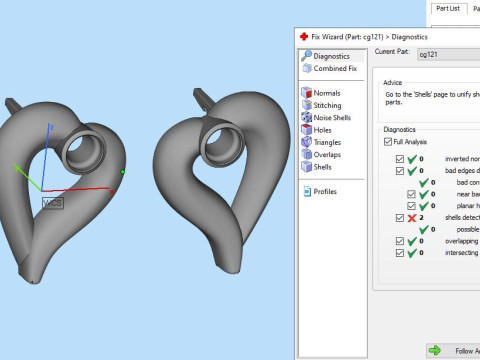This screenshot has width=480, height=360.
Task: Select the Stitching fix icon
Action: [306, 105]
